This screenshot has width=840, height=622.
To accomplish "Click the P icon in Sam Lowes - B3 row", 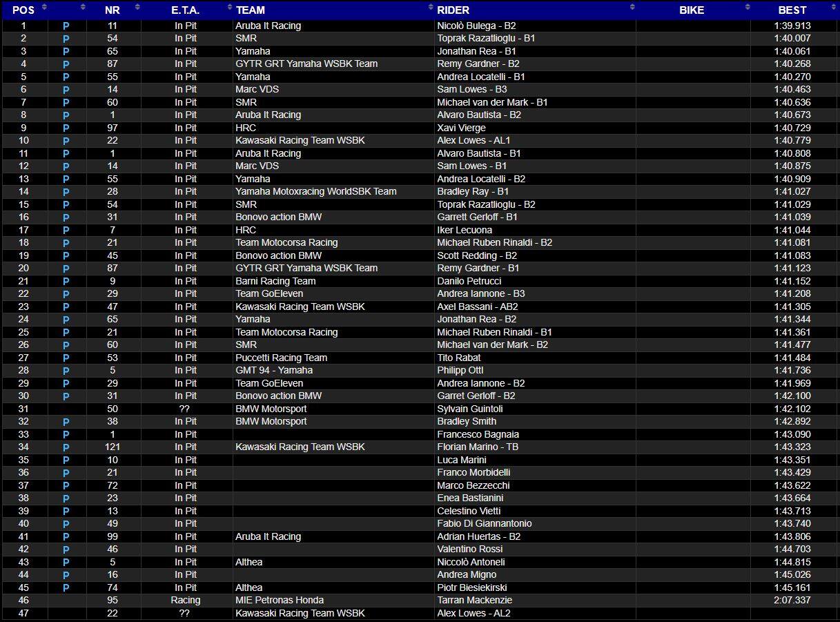I will pos(66,90).
